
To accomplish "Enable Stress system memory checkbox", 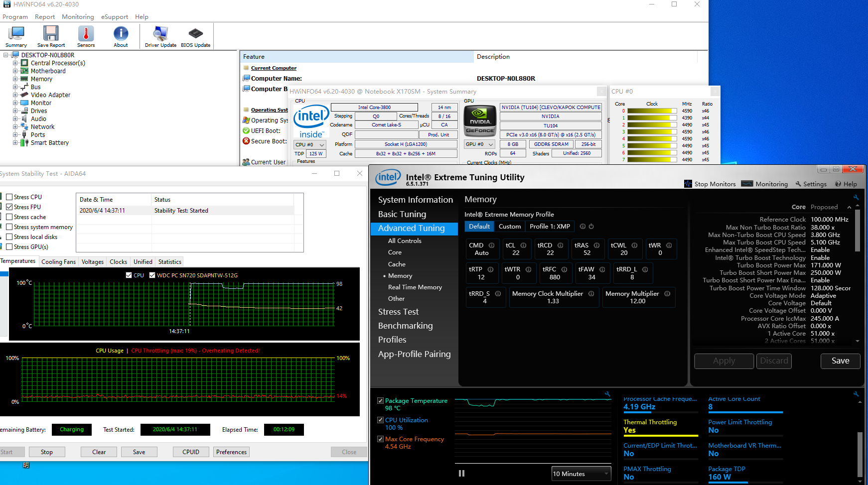I will click(x=9, y=227).
